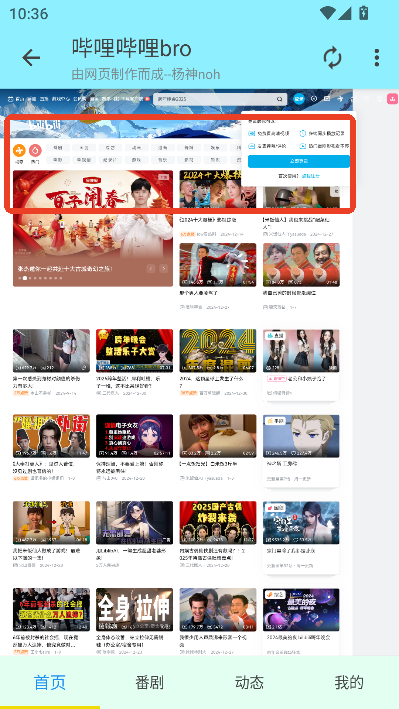Image resolution: width=399 pixels, height=709 pixels.
Task: Open the red 热门 channel icon
Action: tap(35, 150)
